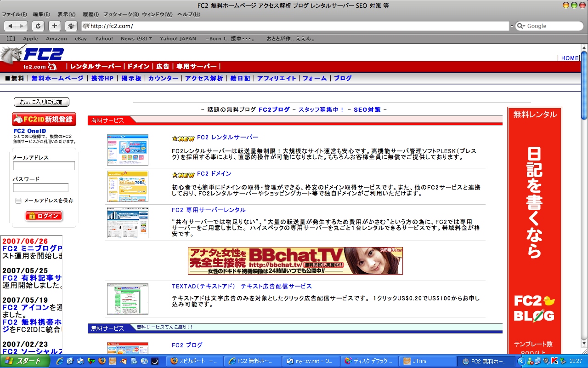
Task: Switch to the スピカポート Firefox taskbar window
Action: [x=194, y=361]
